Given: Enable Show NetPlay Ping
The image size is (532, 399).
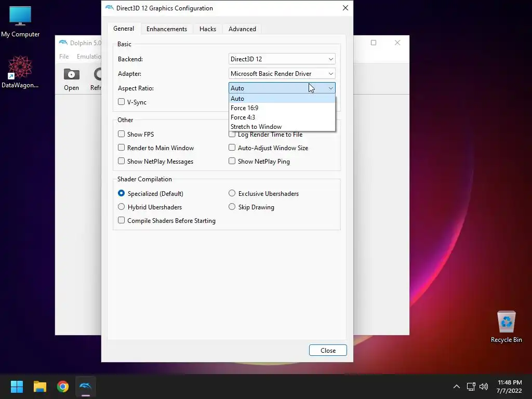Looking at the screenshot, I should click(x=232, y=161).
